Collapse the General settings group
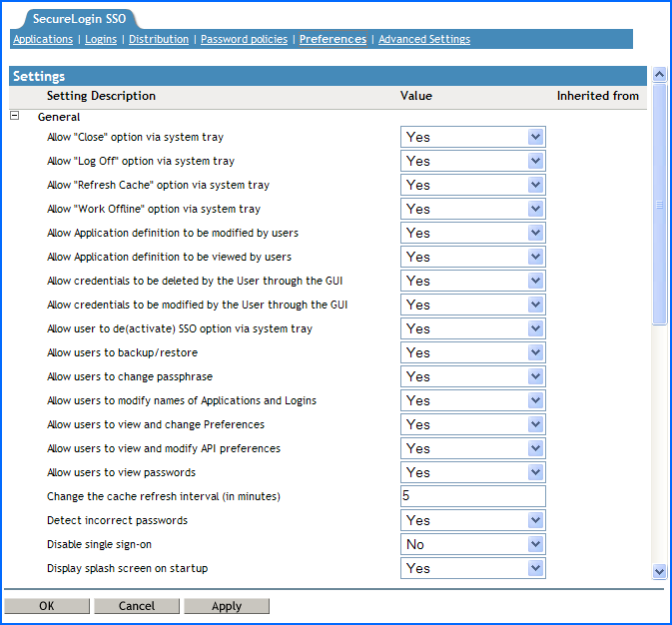The image size is (672, 625). [15, 116]
